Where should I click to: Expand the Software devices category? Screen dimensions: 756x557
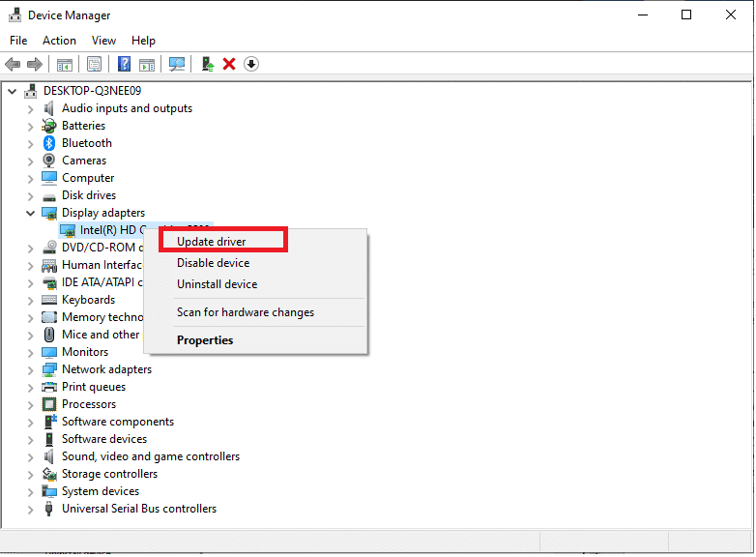(x=30, y=440)
